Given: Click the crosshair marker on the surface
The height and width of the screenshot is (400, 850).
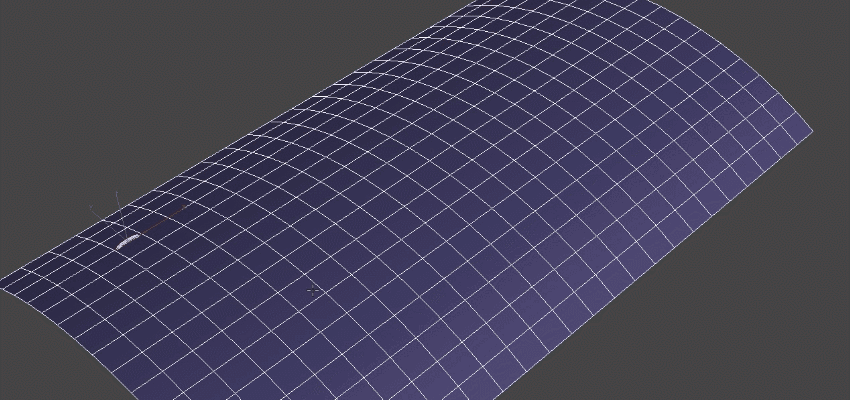Looking at the screenshot, I should point(313,291).
